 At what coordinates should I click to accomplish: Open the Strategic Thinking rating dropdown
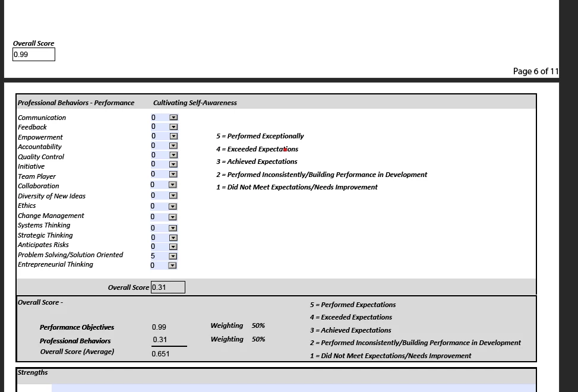[x=173, y=238]
